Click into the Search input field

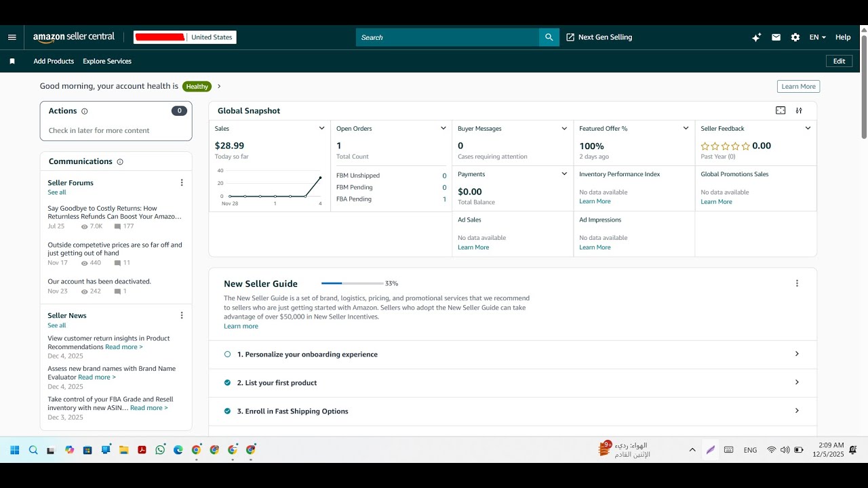pos(448,37)
